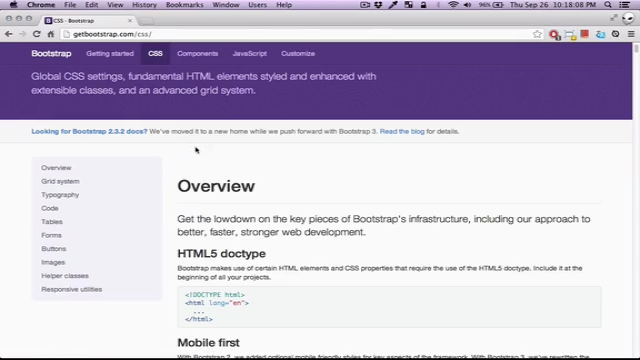
Task: Open the Customize nav link
Action: coord(298,53)
